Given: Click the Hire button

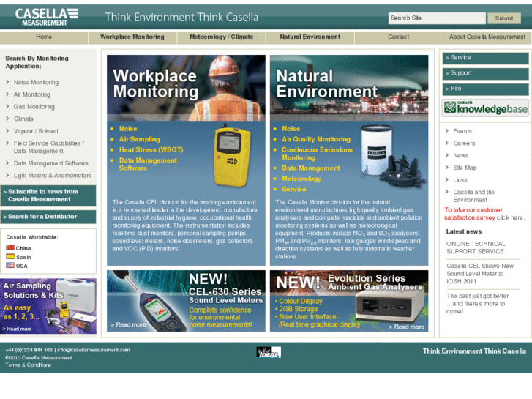Looking at the screenshot, I should click(x=485, y=89).
